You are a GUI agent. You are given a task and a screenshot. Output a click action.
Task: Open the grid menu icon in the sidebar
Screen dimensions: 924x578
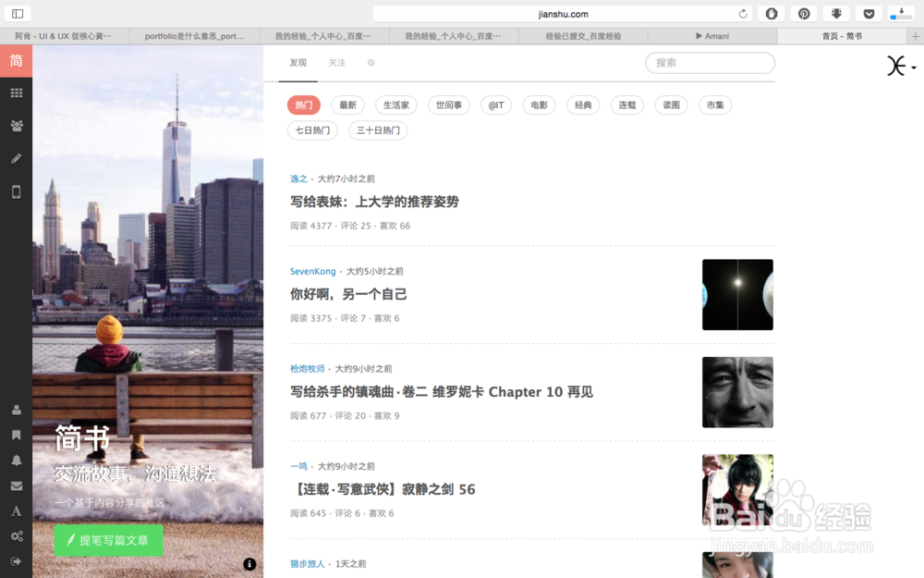(x=15, y=92)
